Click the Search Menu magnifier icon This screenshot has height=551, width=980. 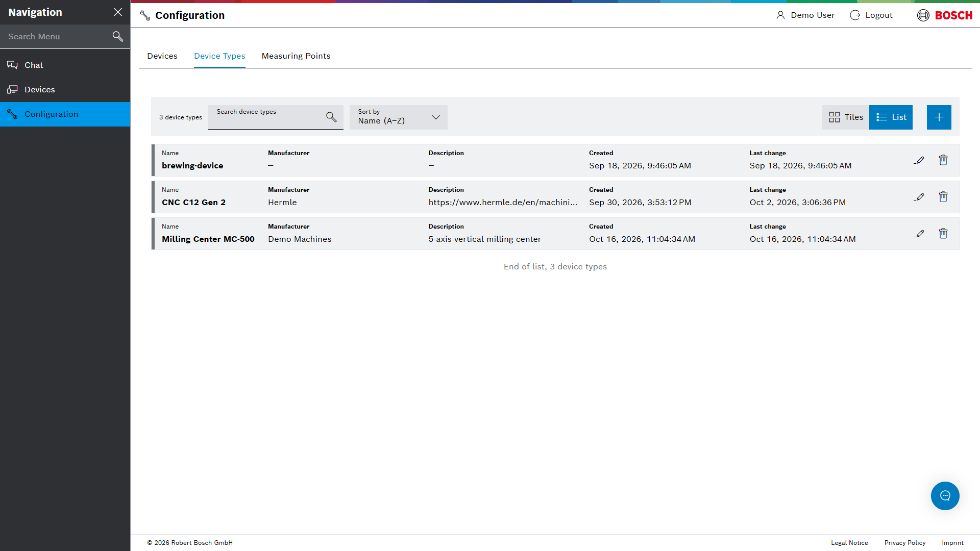tap(118, 36)
